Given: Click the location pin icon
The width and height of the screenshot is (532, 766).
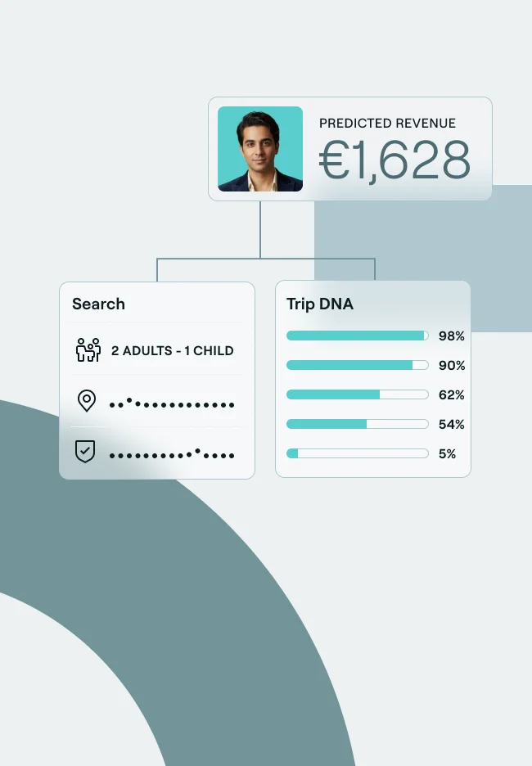Looking at the screenshot, I should (86, 401).
